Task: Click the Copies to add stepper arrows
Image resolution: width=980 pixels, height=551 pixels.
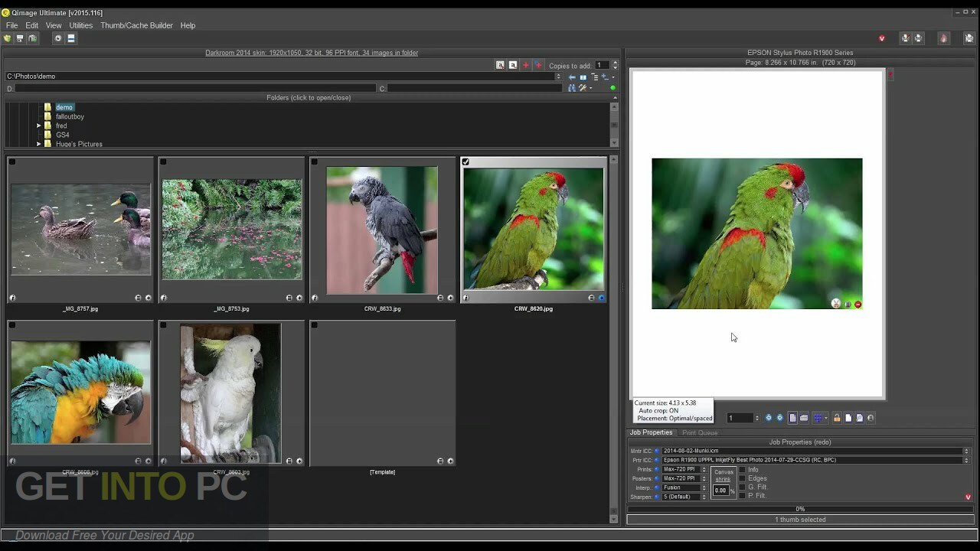Action: pos(615,65)
